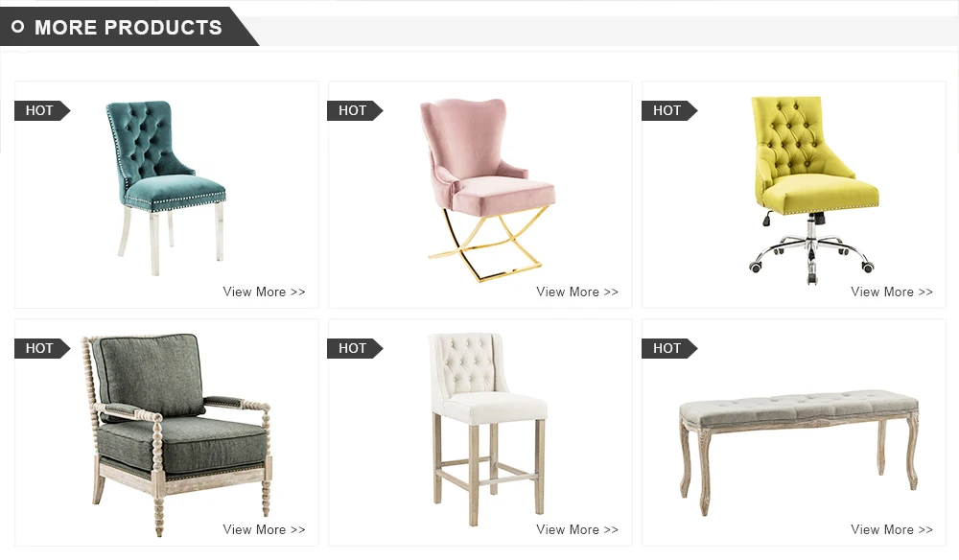Click HOT badge on green armchair card
This screenshot has width=959, height=560.
click(x=42, y=348)
